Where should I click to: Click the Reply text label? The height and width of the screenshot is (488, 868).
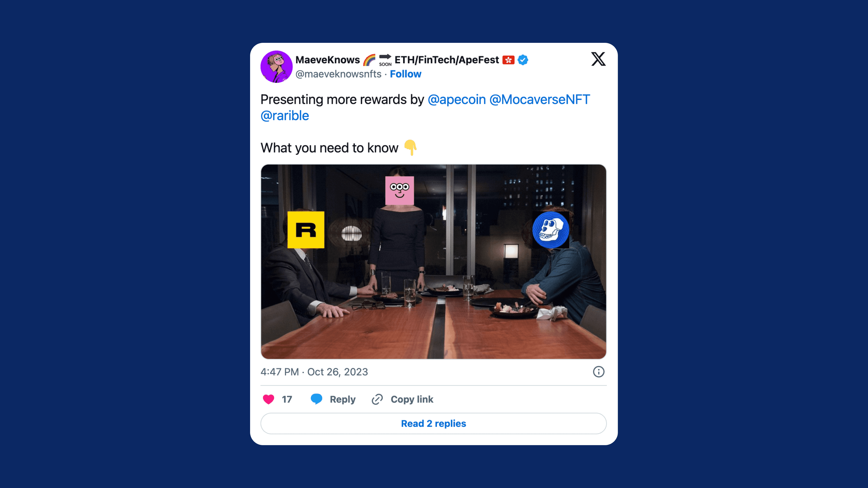click(343, 399)
